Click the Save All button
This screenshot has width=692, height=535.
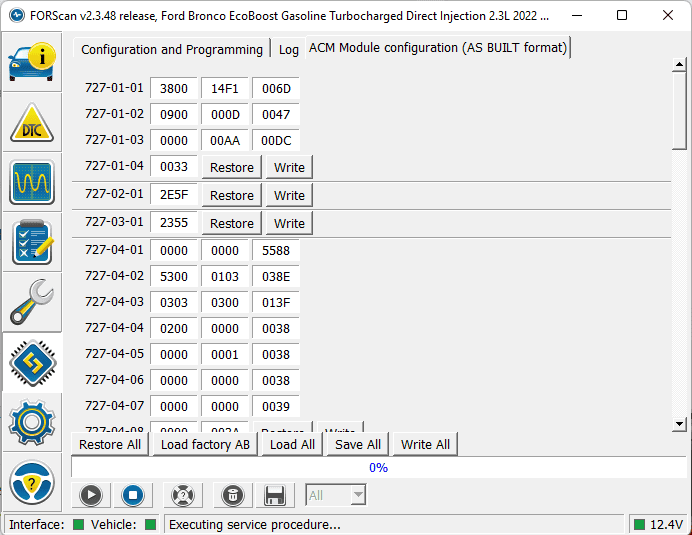[x=358, y=444]
